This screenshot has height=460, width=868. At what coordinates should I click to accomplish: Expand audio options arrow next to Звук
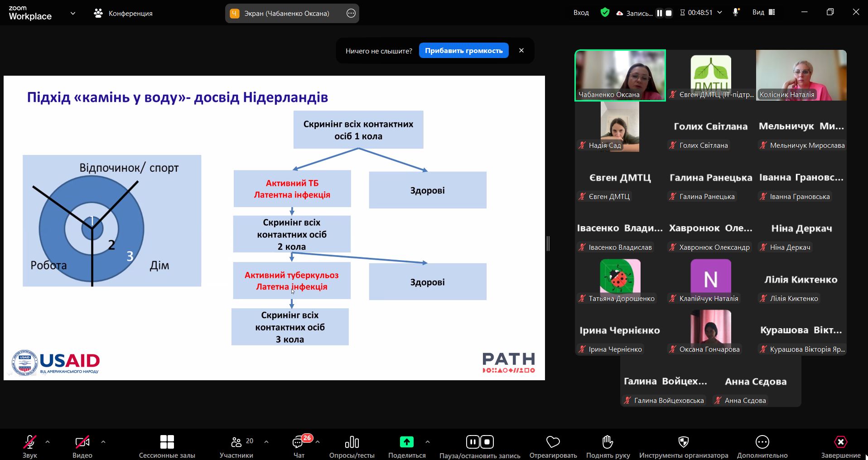click(48, 441)
